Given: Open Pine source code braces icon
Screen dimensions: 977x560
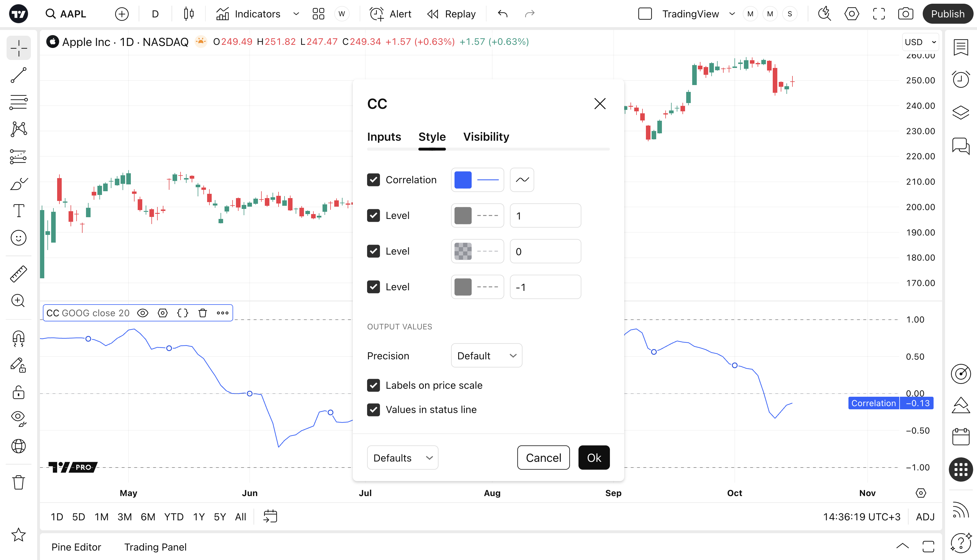Looking at the screenshot, I should coord(183,313).
